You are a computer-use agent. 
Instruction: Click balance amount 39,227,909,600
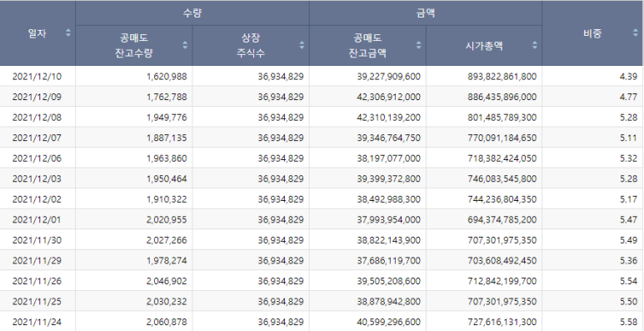388,77
